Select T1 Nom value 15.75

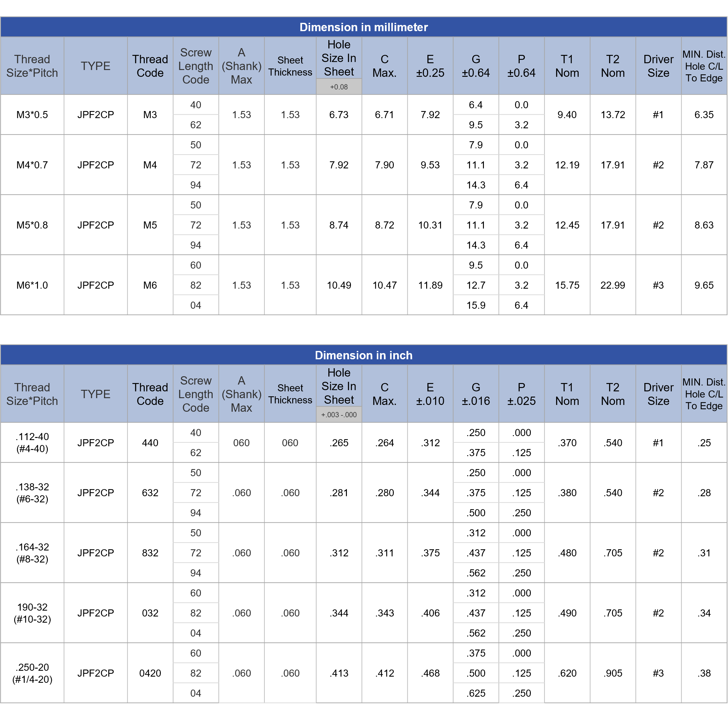point(567,285)
